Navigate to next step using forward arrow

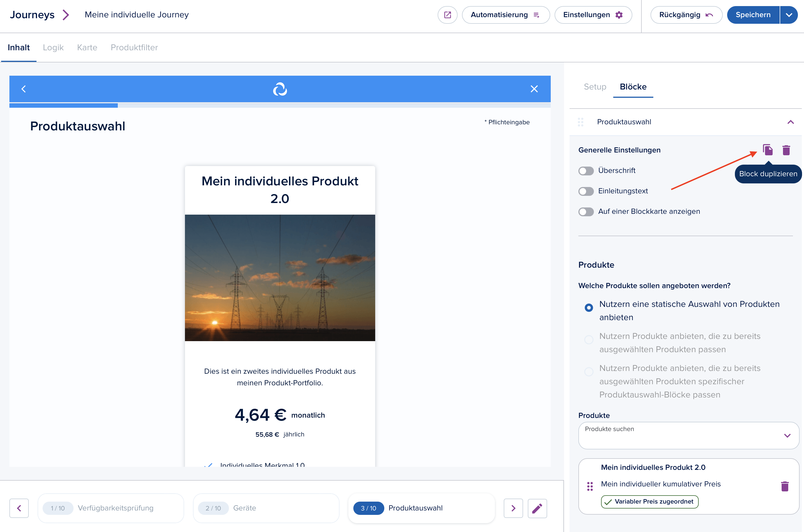click(512, 508)
